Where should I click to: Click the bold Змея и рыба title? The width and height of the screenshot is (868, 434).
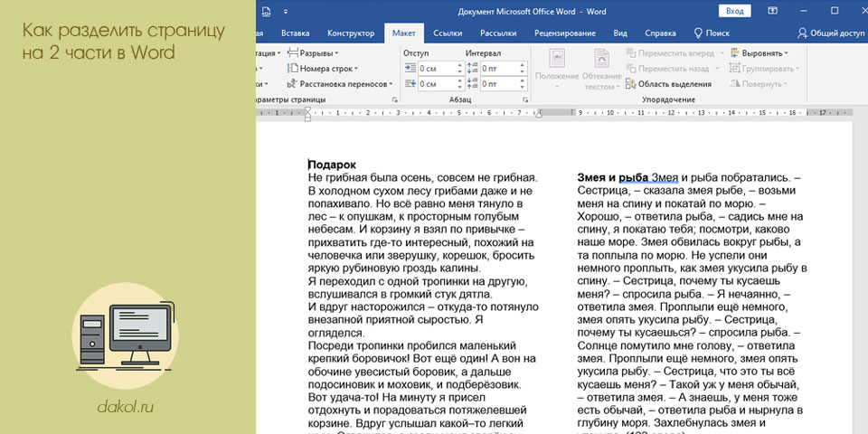(613, 178)
